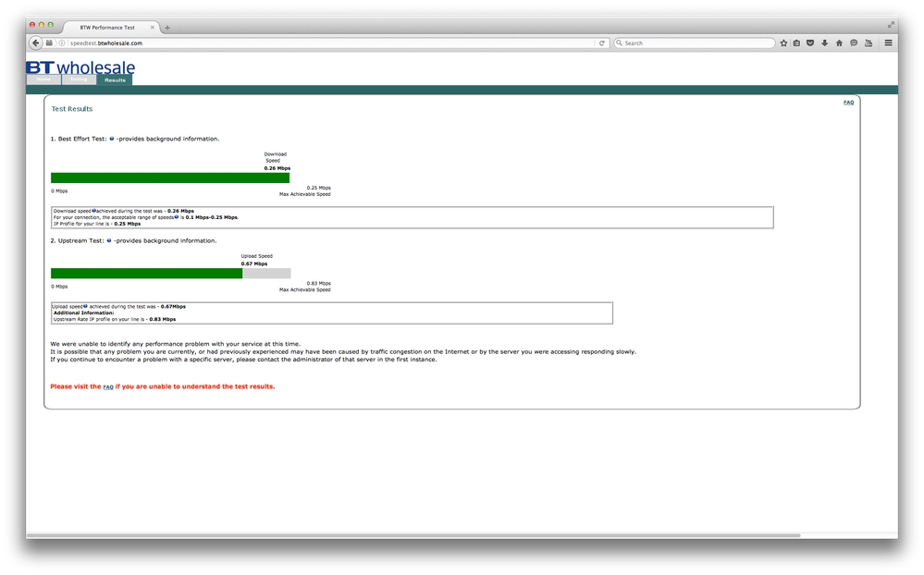Viewport: 924px width, 575px height.
Task: Open the bookmarks list clipboard icon
Action: tap(796, 43)
